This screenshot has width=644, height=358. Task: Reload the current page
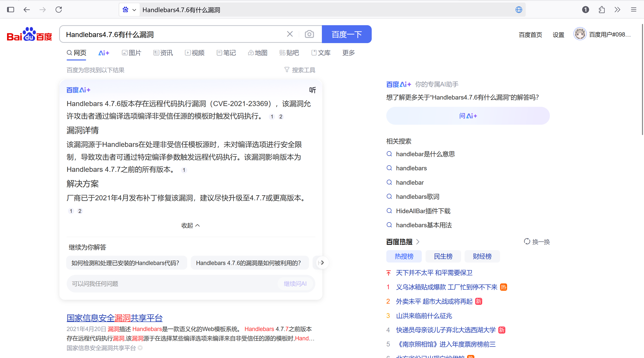(59, 10)
